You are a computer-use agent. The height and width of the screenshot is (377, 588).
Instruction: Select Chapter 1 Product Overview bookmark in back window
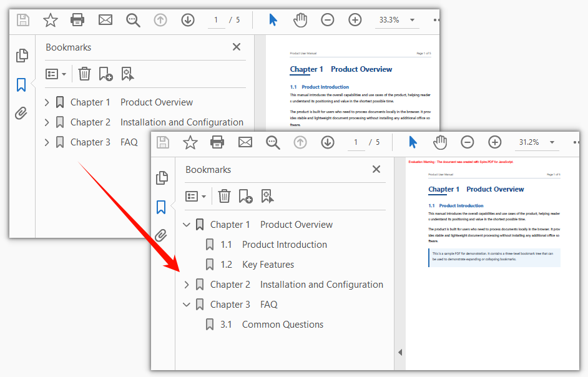[132, 102]
